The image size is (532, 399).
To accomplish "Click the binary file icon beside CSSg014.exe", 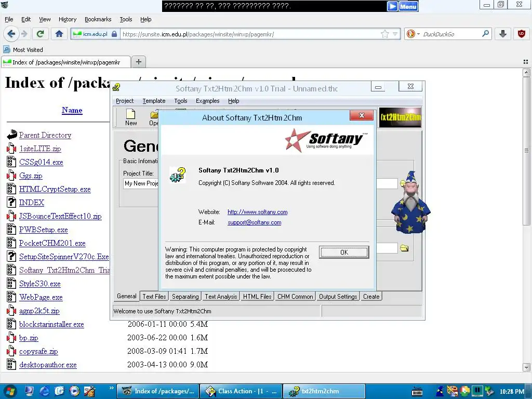I will [11, 162].
